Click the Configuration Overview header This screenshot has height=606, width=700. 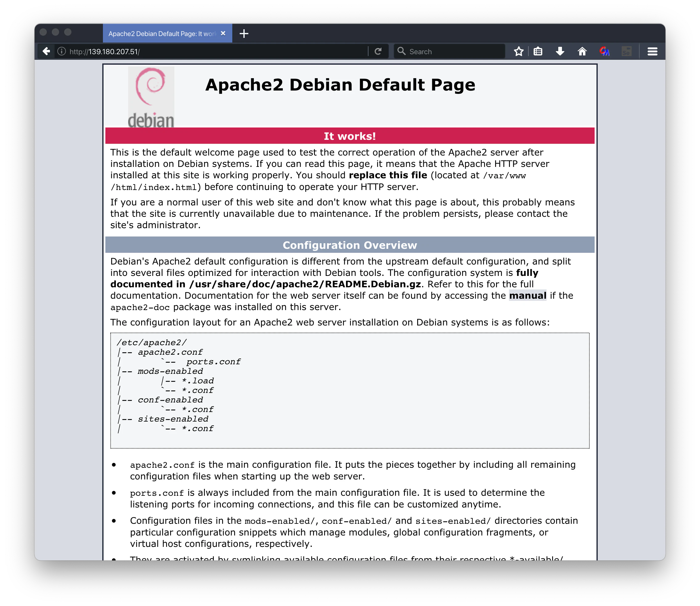[349, 245]
